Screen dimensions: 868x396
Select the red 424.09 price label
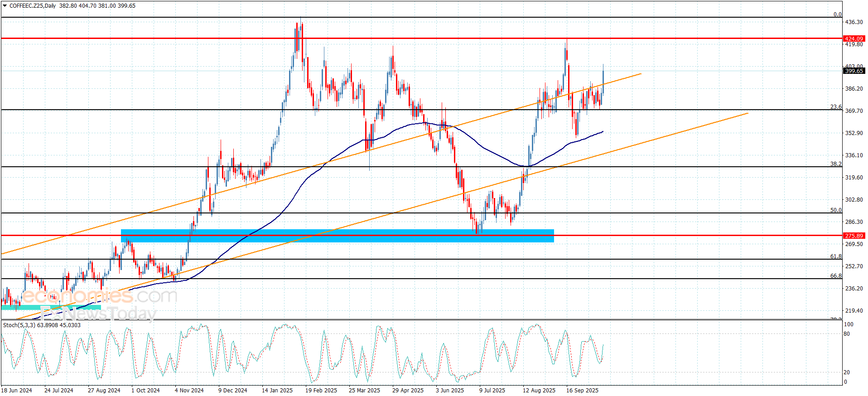[x=854, y=39]
